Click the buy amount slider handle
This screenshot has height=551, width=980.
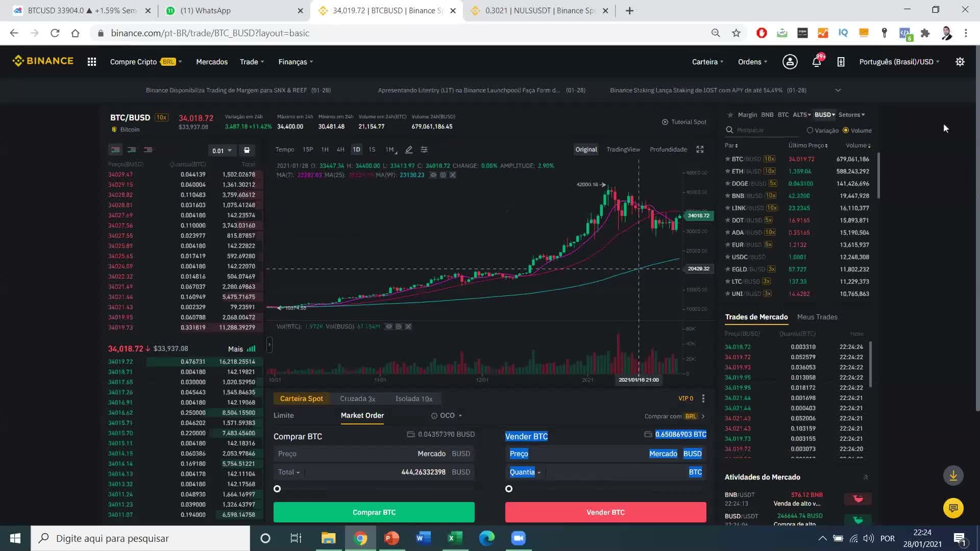click(x=277, y=489)
